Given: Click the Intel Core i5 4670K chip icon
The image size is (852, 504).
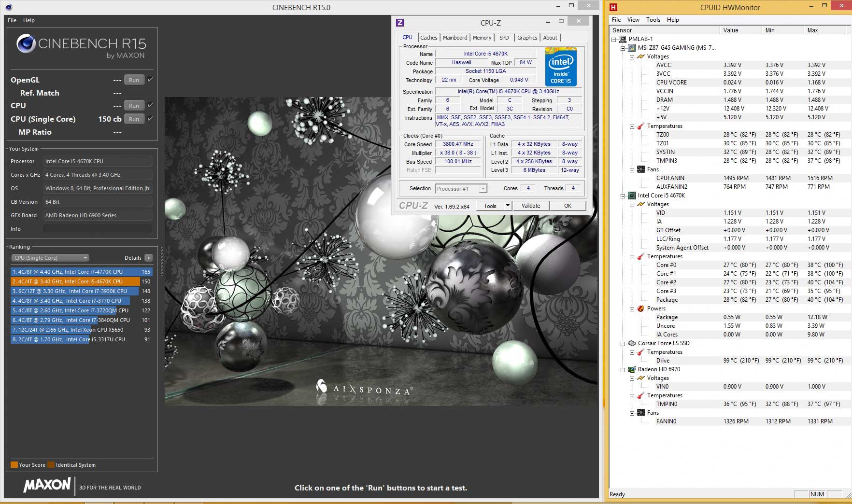Looking at the screenshot, I should tap(632, 196).
